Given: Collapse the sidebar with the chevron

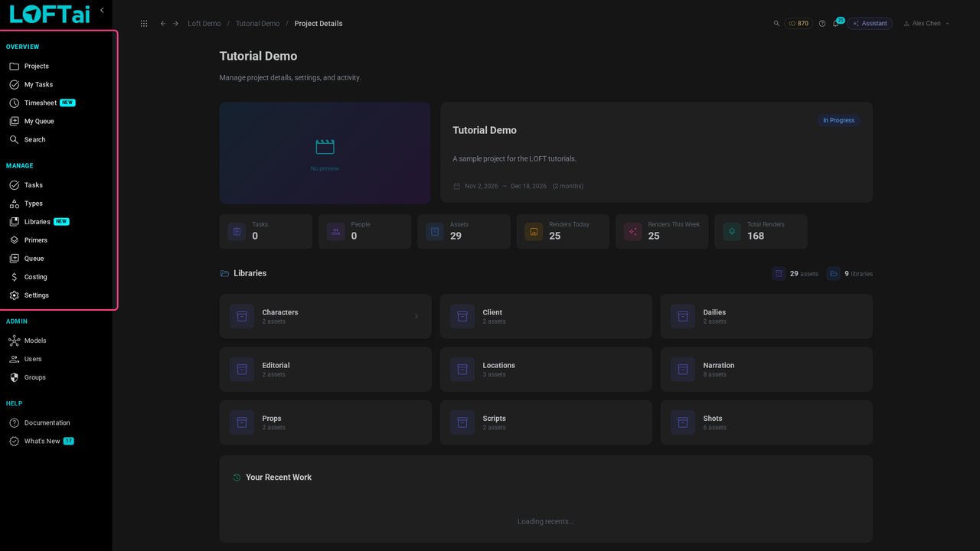Looking at the screenshot, I should tap(102, 11).
